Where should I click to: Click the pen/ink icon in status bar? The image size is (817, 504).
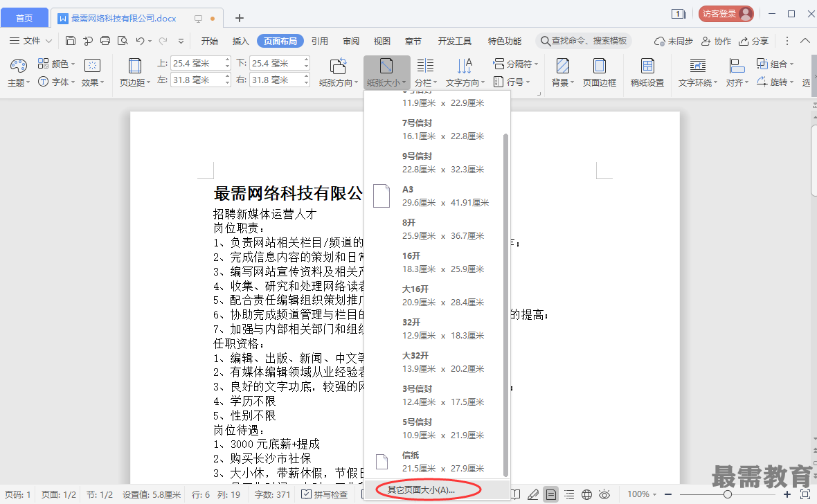(x=533, y=494)
